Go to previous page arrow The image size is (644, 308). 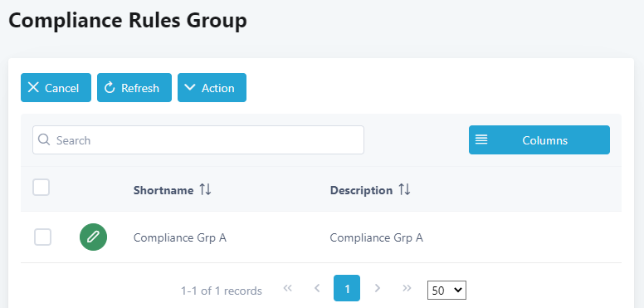[317, 288]
